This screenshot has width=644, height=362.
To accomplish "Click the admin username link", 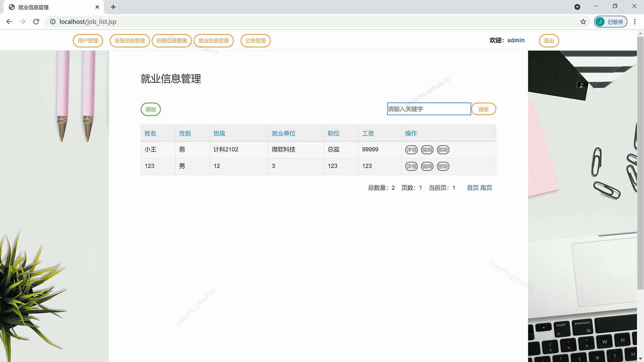I will point(516,40).
